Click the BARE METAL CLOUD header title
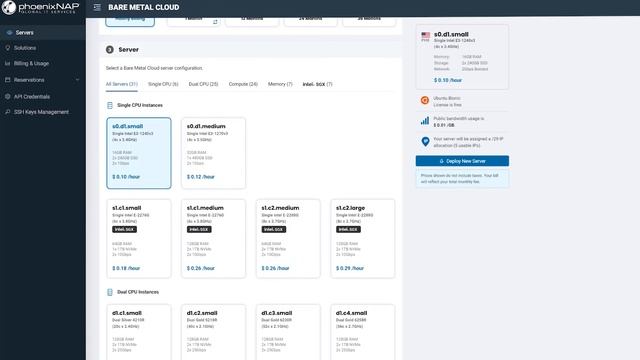The height and width of the screenshot is (360, 640). pyautogui.click(x=144, y=7)
